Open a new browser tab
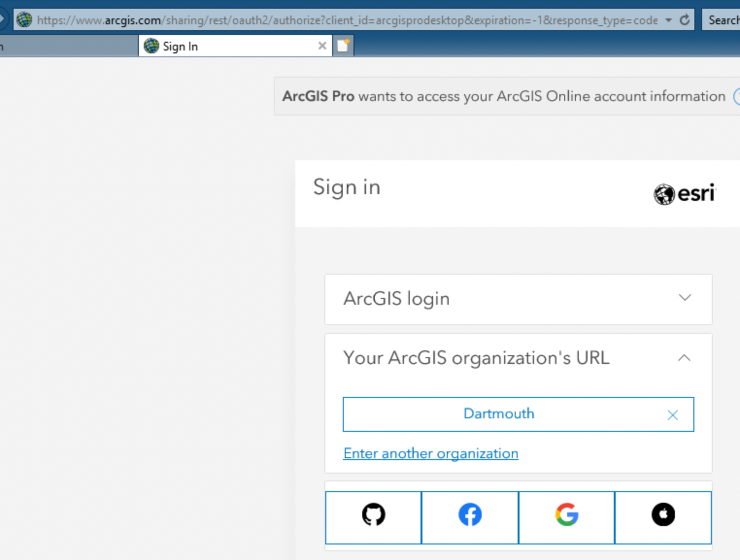This screenshot has width=740, height=560. click(x=343, y=46)
